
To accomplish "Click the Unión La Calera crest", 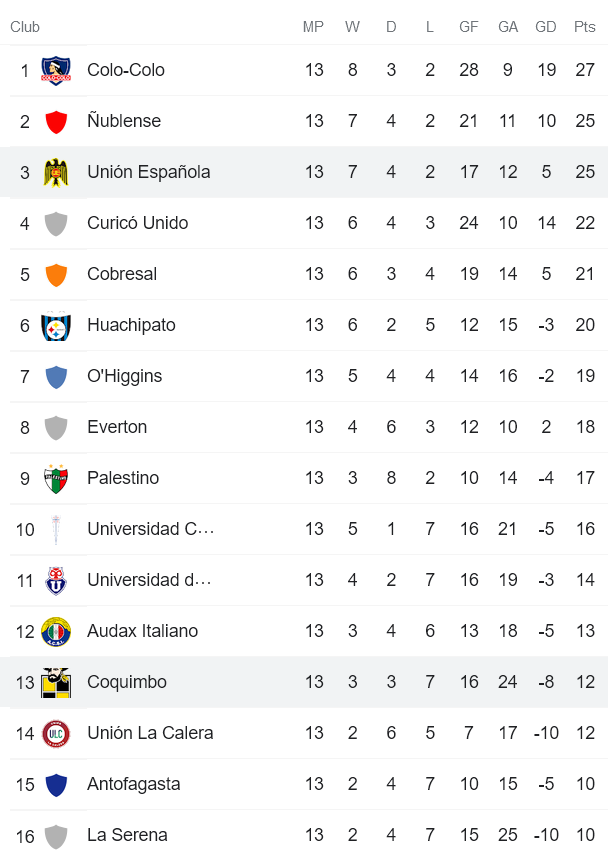I will point(57,733).
